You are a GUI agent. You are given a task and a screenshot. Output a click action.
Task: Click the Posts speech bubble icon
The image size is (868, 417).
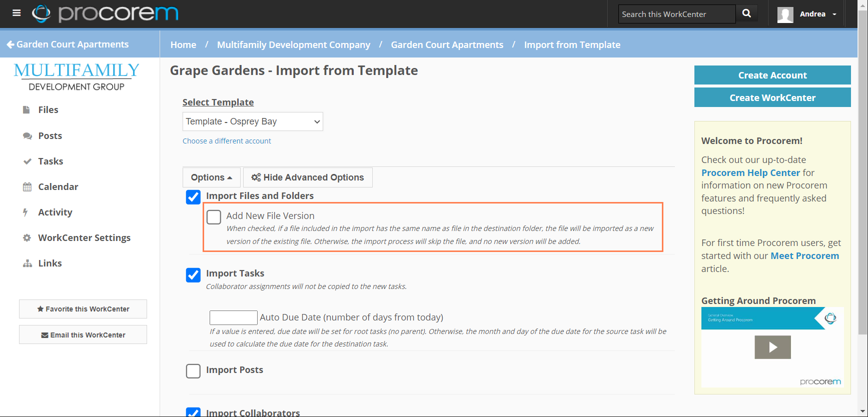coord(27,136)
